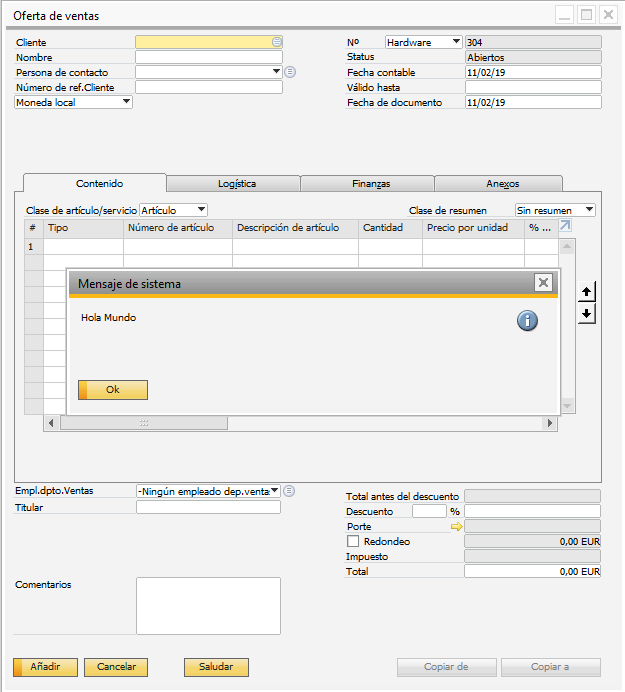Click into the Comentarios text box
This screenshot has height=692, width=625.
208,605
